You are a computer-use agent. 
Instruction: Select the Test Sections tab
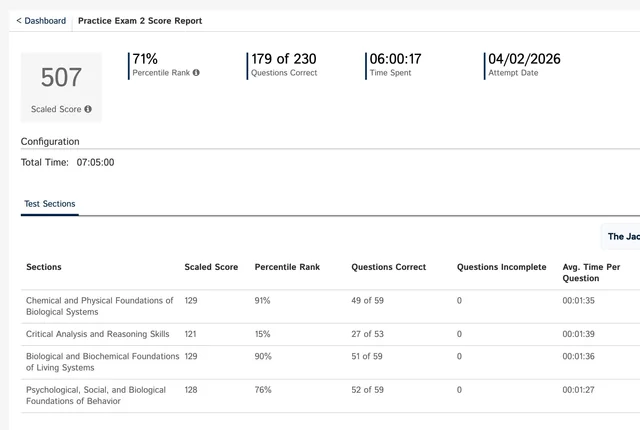(x=50, y=204)
